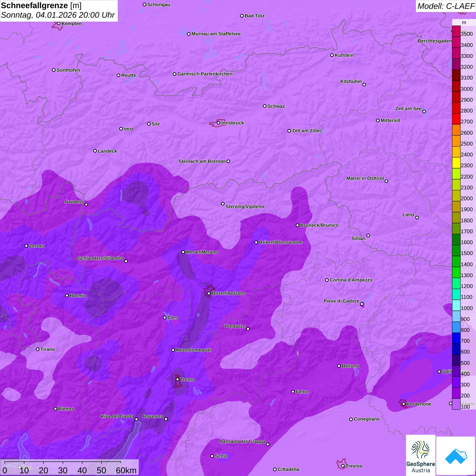Click the Cortina d'Ampezzo location dot
Image resolution: width=476 pixels, height=476 pixels.
327,280
